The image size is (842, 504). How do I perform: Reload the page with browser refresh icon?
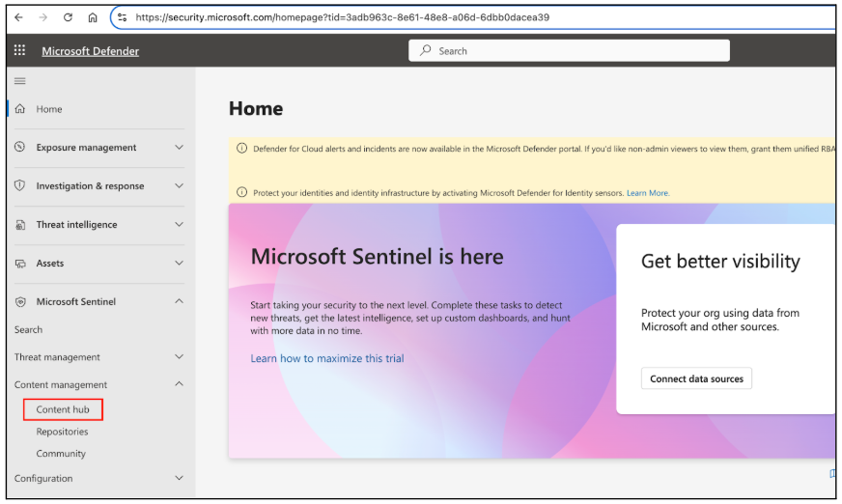(68, 17)
